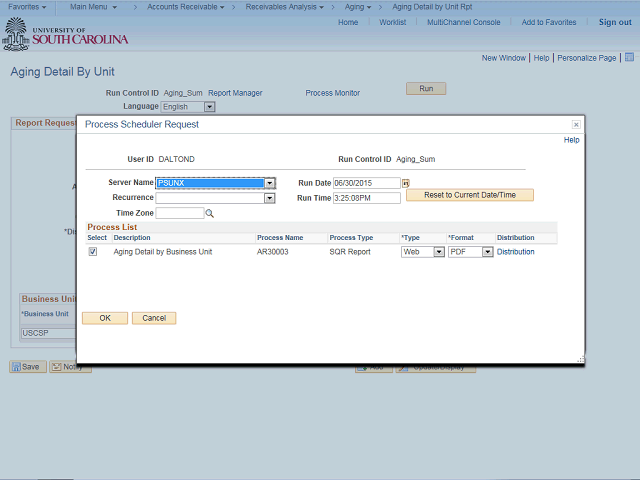The image size is (640, 480).
Task: Click the Time Zone input field
Action: click(180, 213)
